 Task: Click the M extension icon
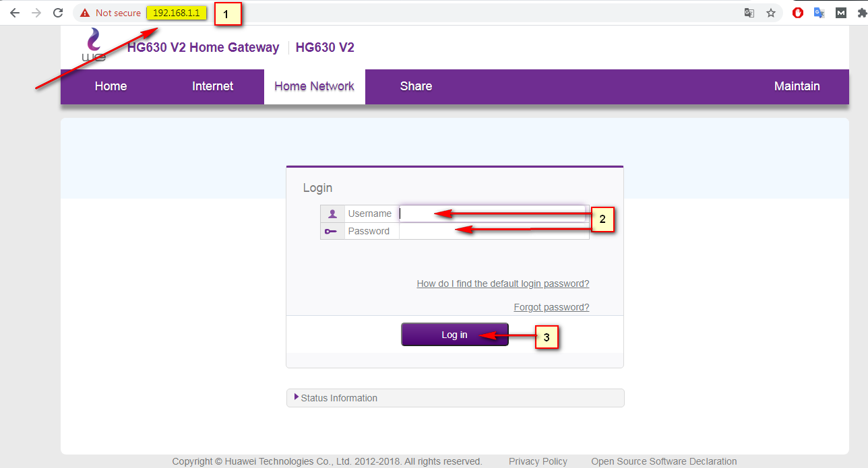tap(841, 13)
